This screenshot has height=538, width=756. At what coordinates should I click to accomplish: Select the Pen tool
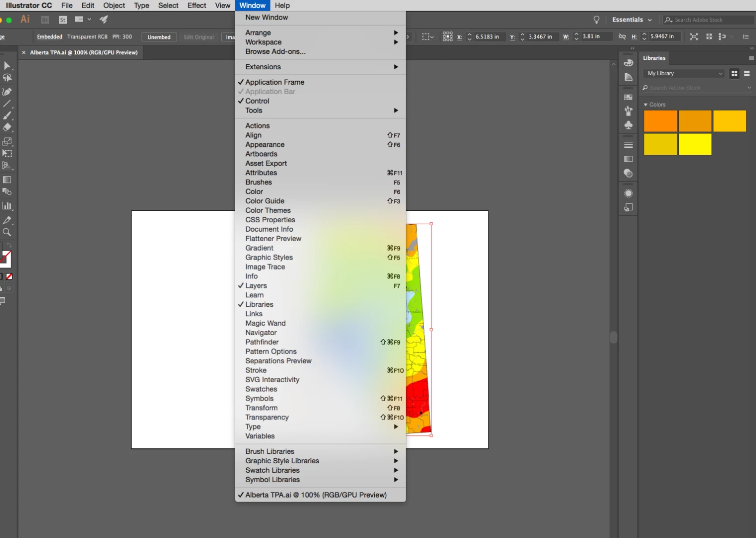7,92
